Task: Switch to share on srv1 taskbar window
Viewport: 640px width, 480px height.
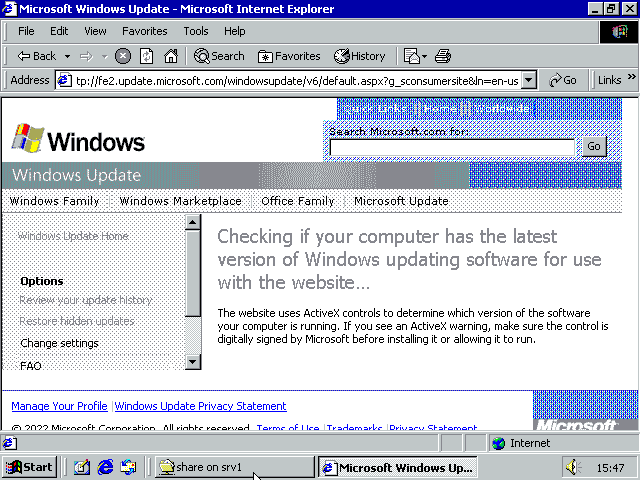Action: pos(235,467)
